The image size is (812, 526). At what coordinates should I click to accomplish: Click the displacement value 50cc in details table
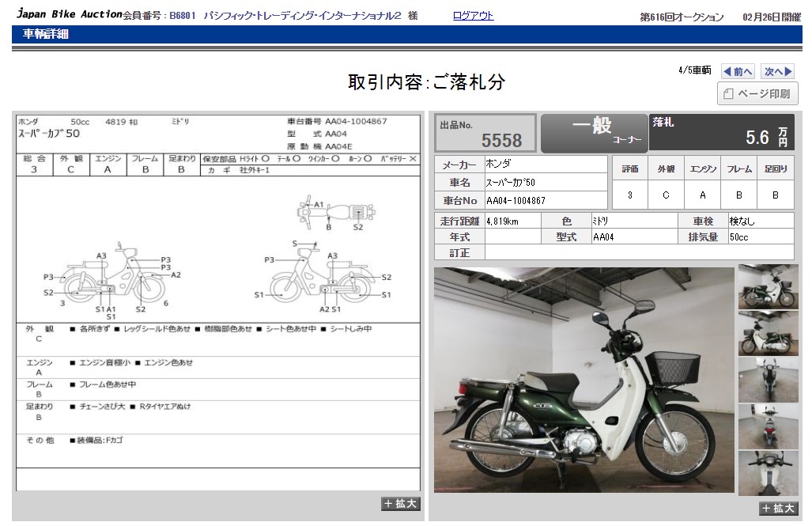coord(739,237)
